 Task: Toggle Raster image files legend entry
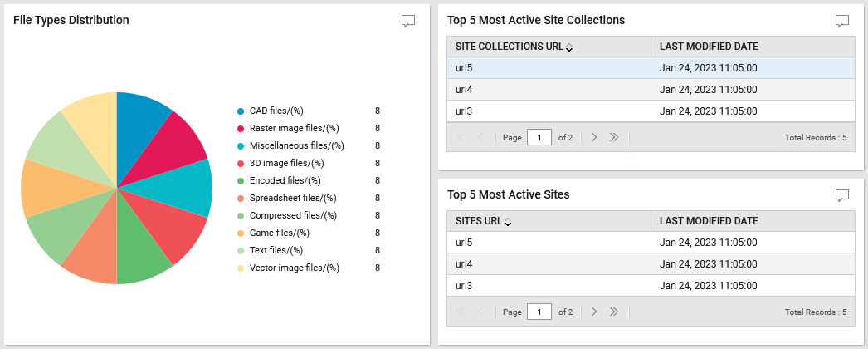(x=288, y=128)
